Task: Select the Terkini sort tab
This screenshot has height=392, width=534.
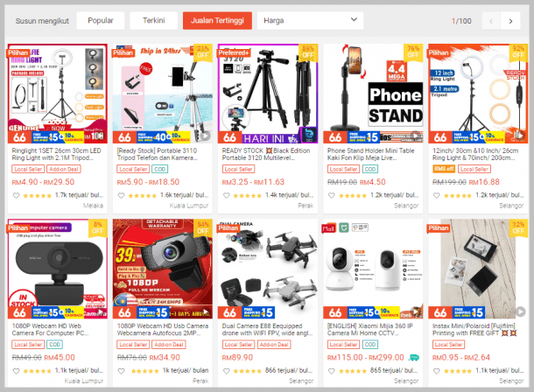Action: tap(153, 21)
